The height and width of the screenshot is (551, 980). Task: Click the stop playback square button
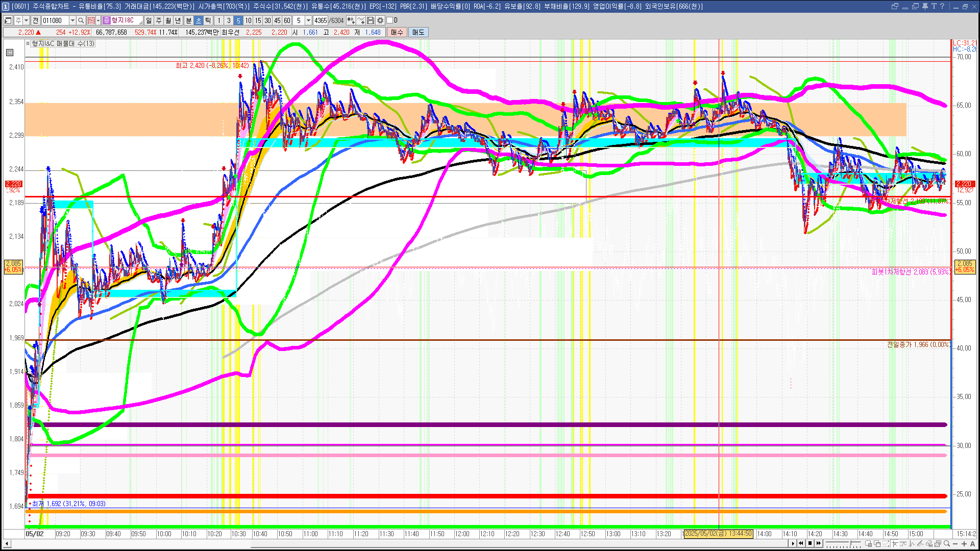pos(810,543)
